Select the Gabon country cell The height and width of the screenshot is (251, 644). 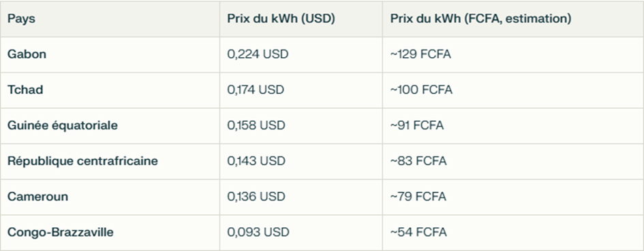pyautogui.click(x=27, y=54)
